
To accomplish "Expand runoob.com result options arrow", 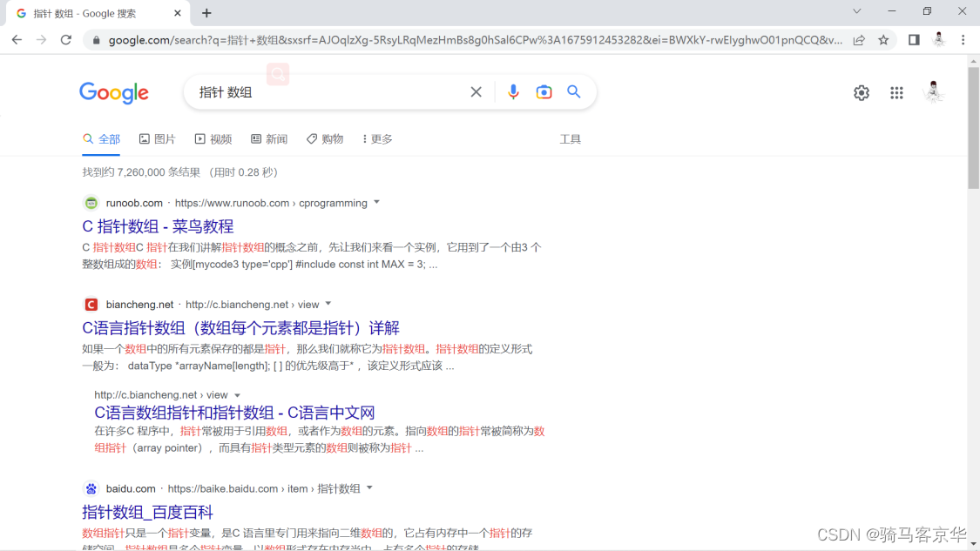I will point(377,203).
